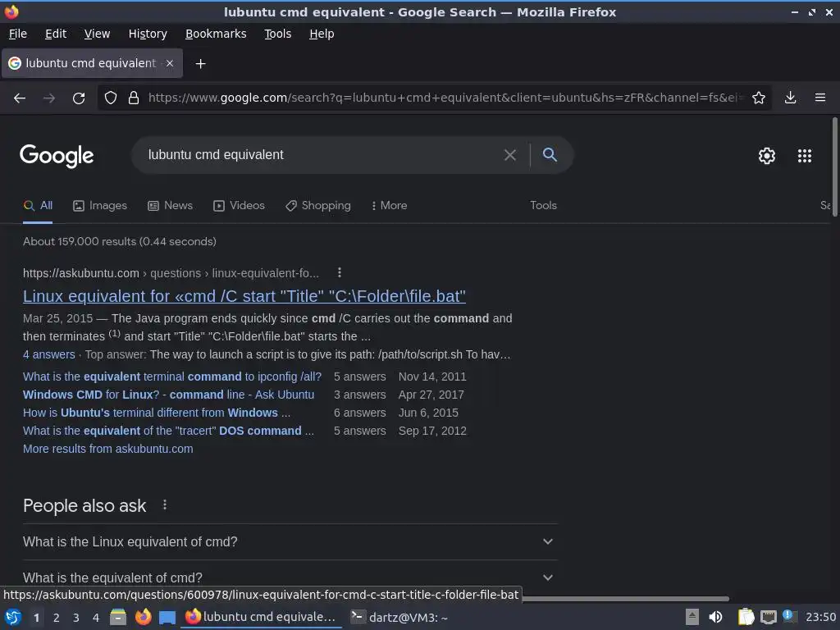Open a new tab with plus button
Image resolution: width=840 pixels, height=630 pixels.
(x=200, y=64)
